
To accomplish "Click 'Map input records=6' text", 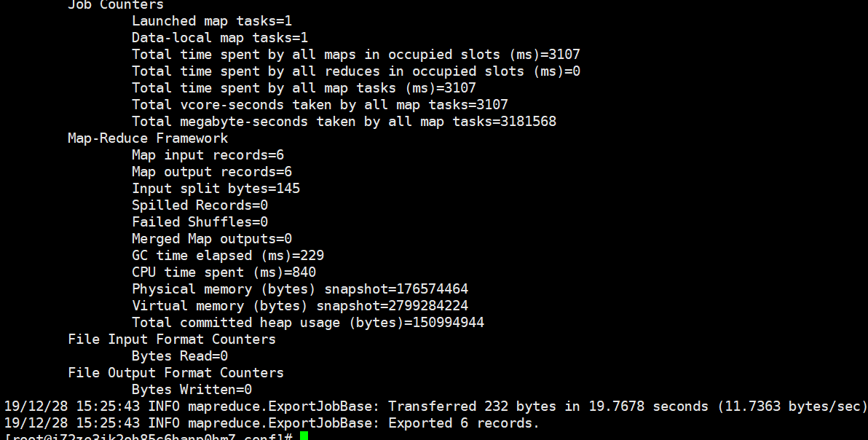I will 208,155.
